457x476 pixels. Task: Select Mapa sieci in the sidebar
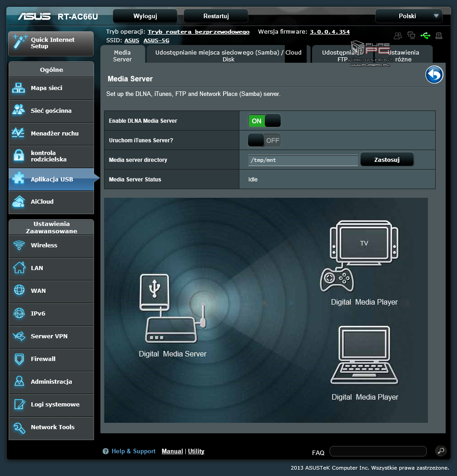coord(51,88)
